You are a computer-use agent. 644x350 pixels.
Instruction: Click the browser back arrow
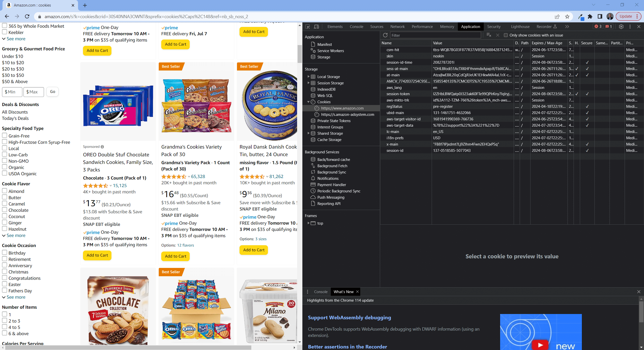tap(7, 16)
